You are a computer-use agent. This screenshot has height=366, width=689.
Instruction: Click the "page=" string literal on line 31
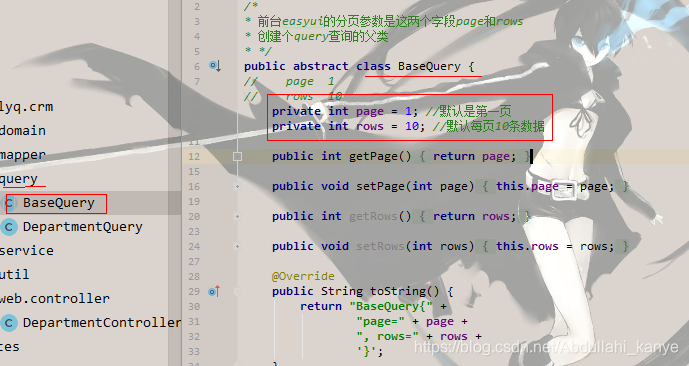pos(381,321)
